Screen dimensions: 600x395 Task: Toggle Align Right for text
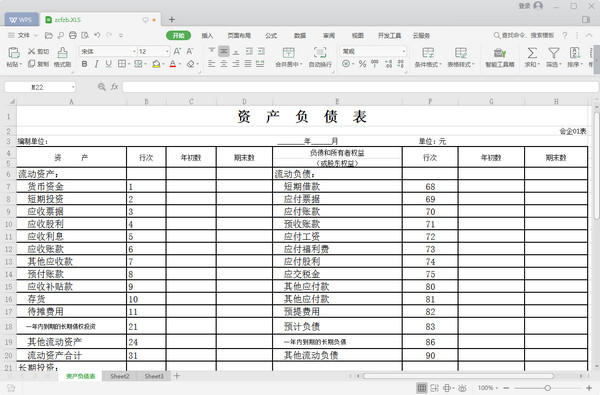(236, 64)
